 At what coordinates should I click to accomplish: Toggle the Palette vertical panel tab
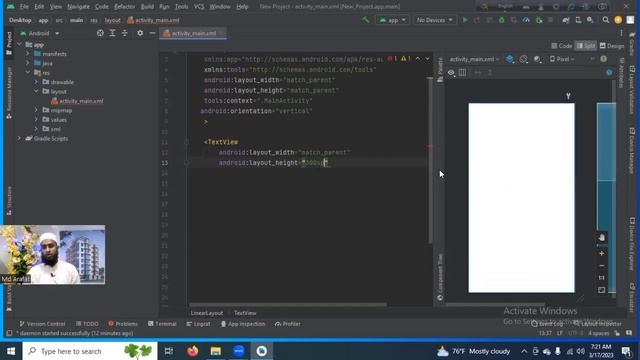tap(440, 70)
